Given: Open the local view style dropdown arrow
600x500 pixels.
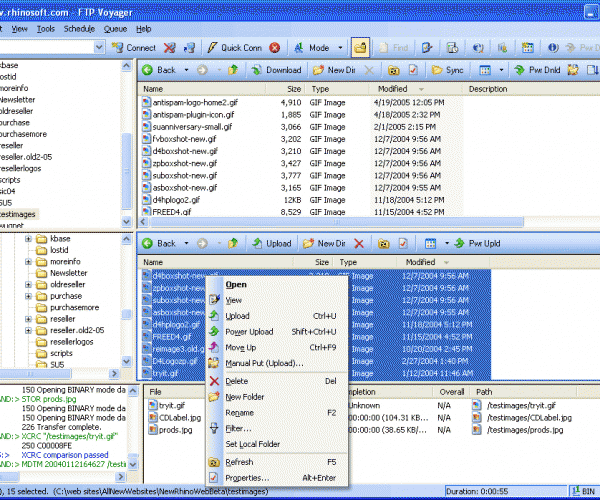Looking at the screenshot, I should pos(447,243).
